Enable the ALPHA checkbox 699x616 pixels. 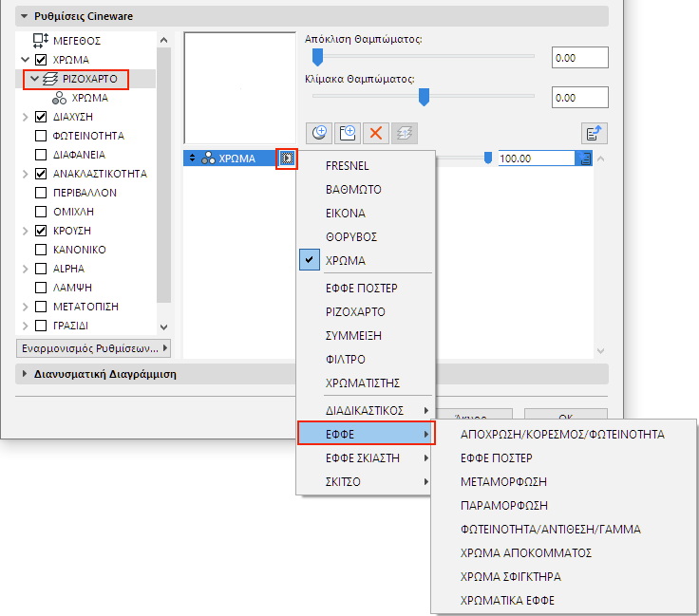pyautogui.click(x=41, y=269)
